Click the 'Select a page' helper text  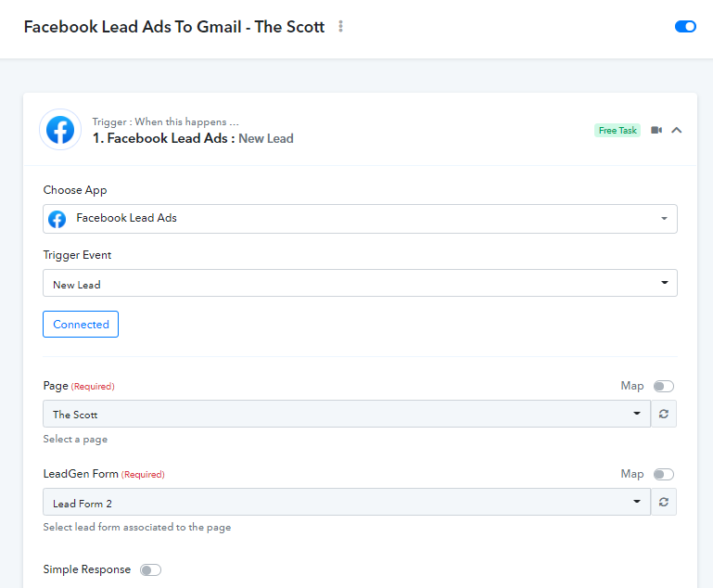(x=75, y=440)
